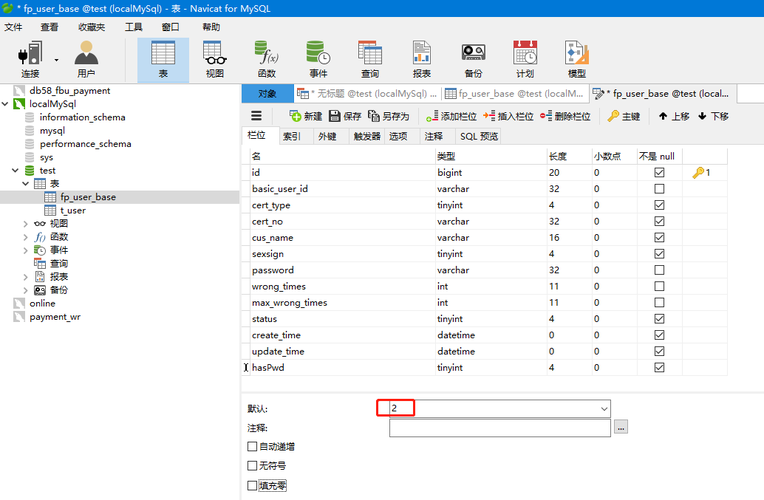764x500 pixels.
Task: Toggle not-null checkbox for status
Action: coord(659,319)
